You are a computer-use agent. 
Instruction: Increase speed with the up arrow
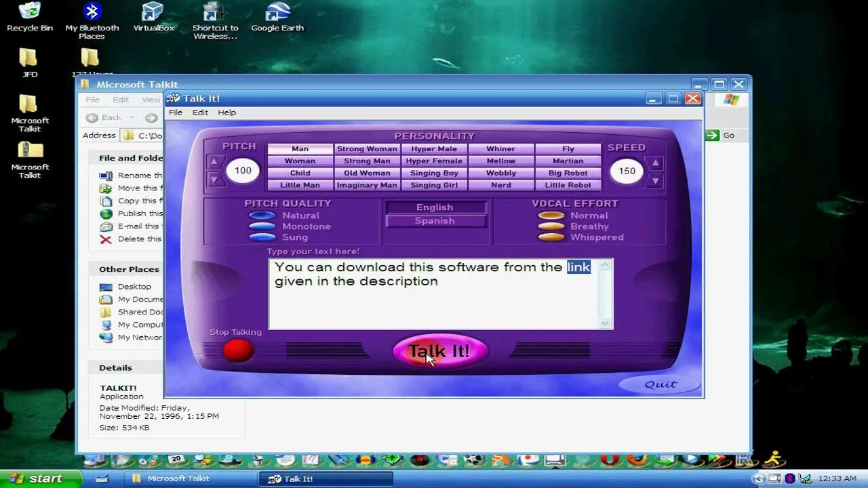655,163
